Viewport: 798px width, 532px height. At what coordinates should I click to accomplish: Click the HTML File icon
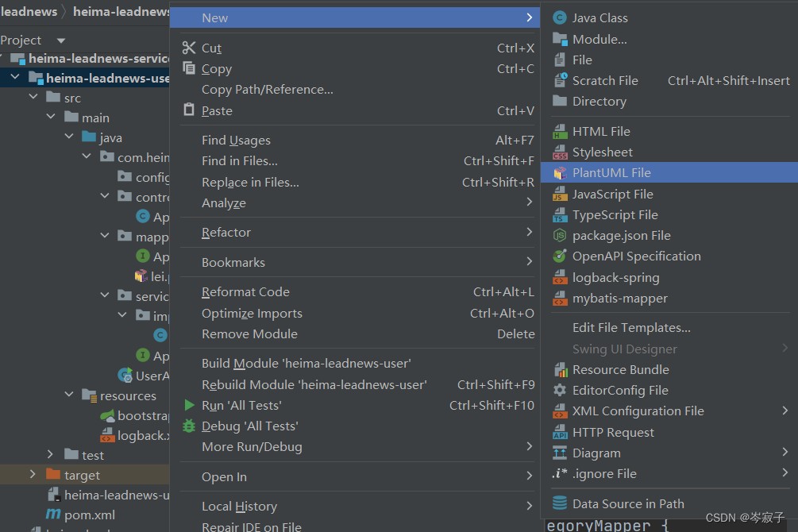[x=560, y=131]
